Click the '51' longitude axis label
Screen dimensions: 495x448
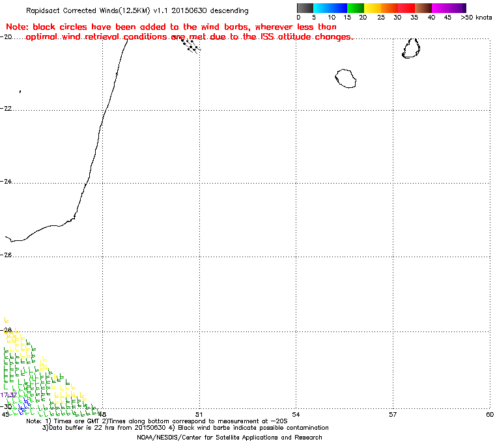click(199, 414)
